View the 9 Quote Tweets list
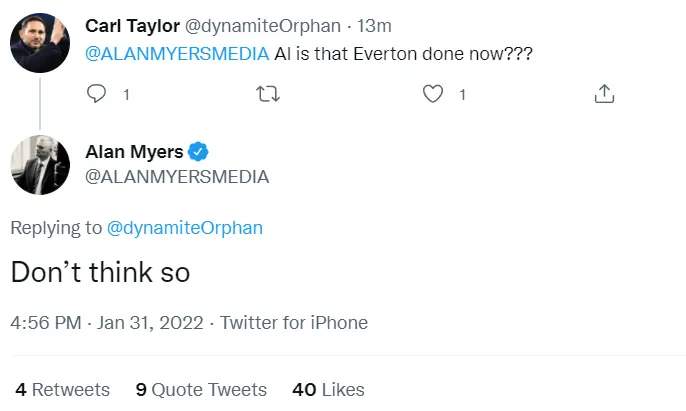 [x=201, y=389]
